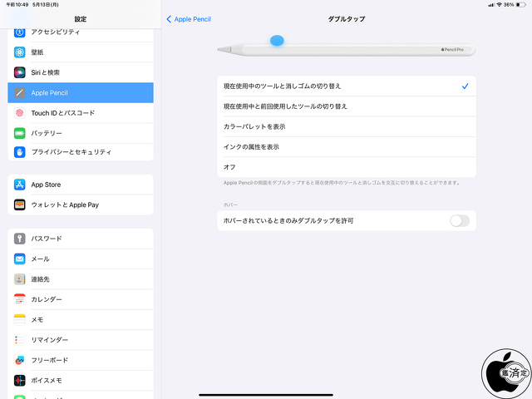Open the プライバシーとセキュリティ hand icon
The width and height of the screenshot is (532, 399).
(20, 152)
